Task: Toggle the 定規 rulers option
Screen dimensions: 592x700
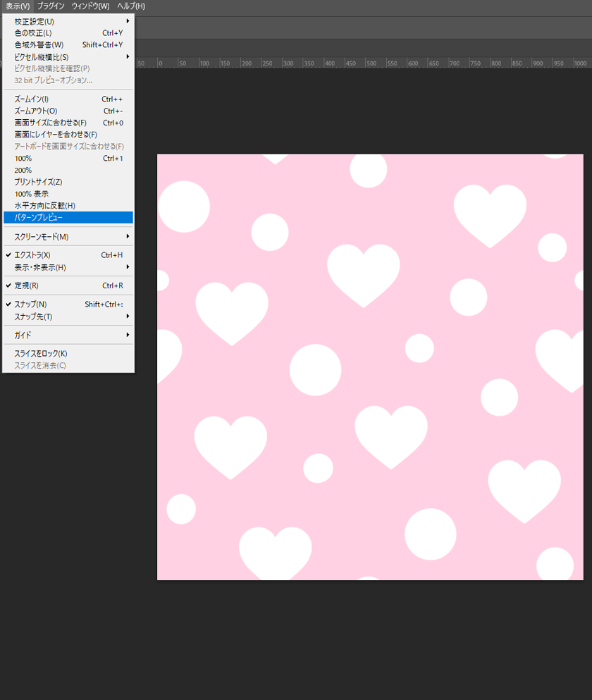Action: click(x=26, y=285)
